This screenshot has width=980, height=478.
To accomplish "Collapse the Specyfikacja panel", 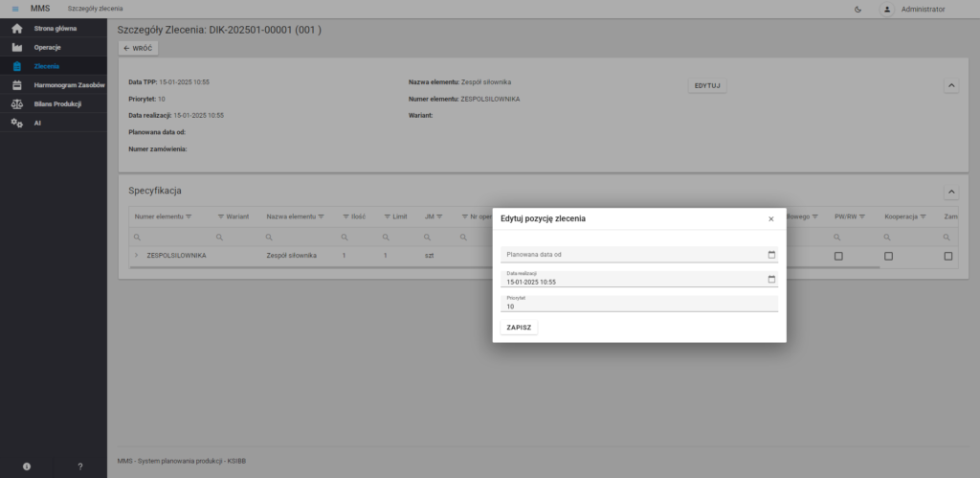I will pos(950,192).
